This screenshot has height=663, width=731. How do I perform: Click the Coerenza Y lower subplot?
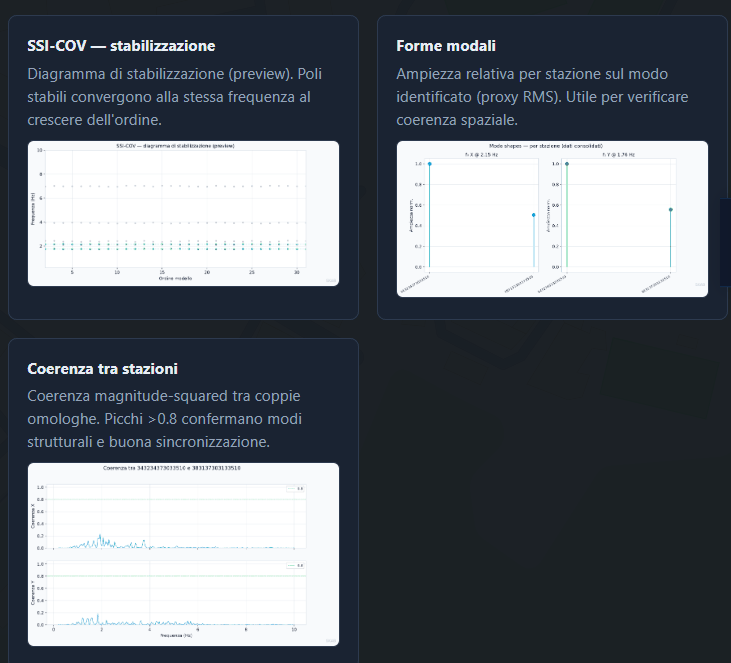(x=176, y=593)
